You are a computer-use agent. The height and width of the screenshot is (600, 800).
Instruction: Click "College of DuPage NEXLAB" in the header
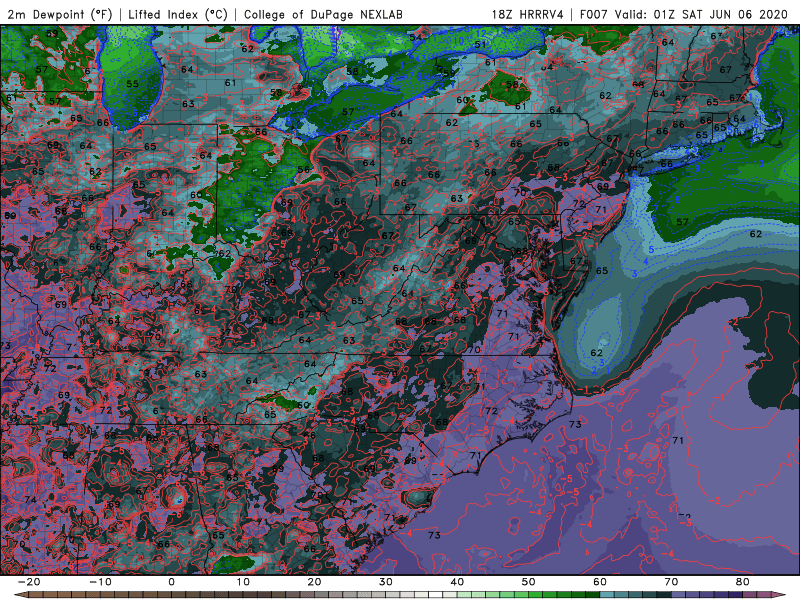(323, 14)
